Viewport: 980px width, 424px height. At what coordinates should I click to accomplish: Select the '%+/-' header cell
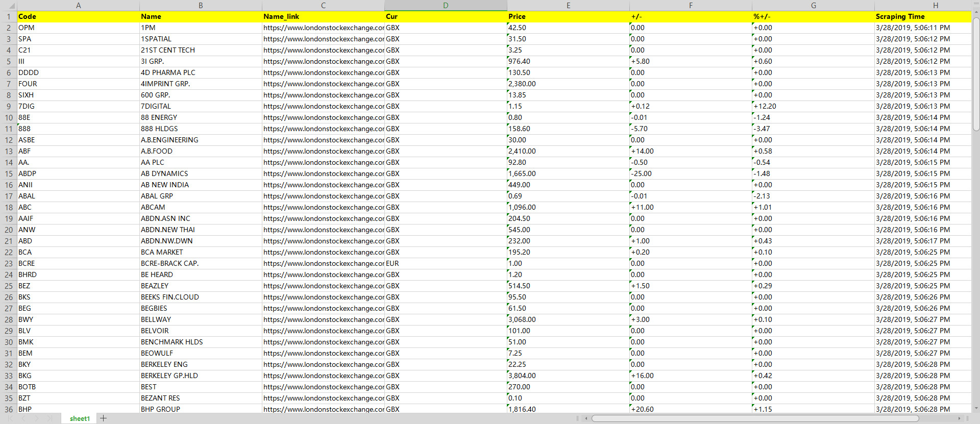813,16
